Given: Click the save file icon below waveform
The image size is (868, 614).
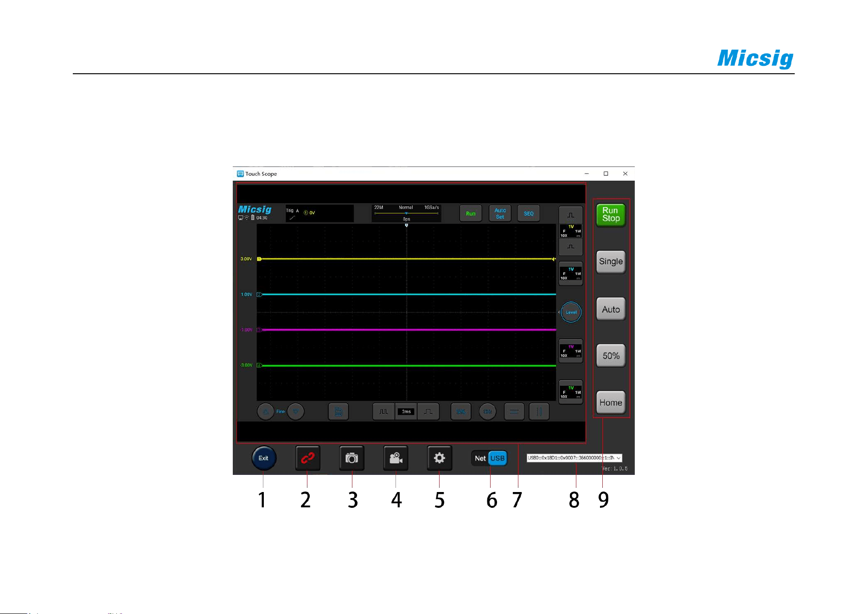Looking at the screenshot, I should click(x=338, y=411).
